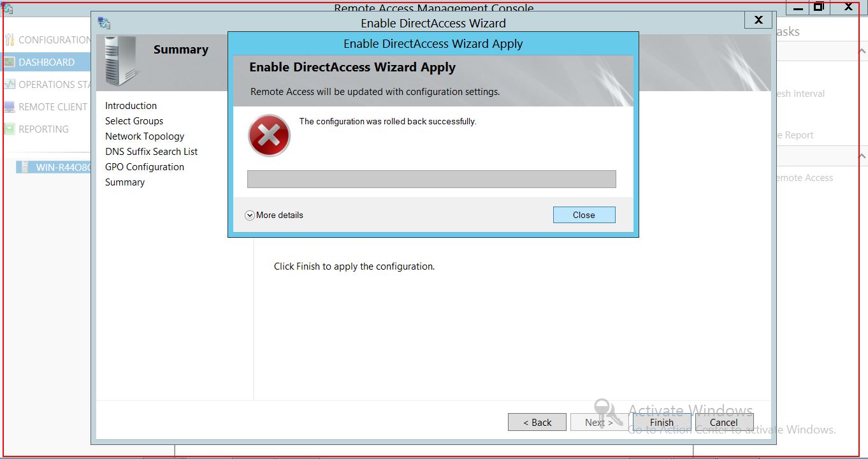Viewport: 868px width, 459px height.
Task: Cancel the Enable DirectAccess wizard
Action: [724, 422]
